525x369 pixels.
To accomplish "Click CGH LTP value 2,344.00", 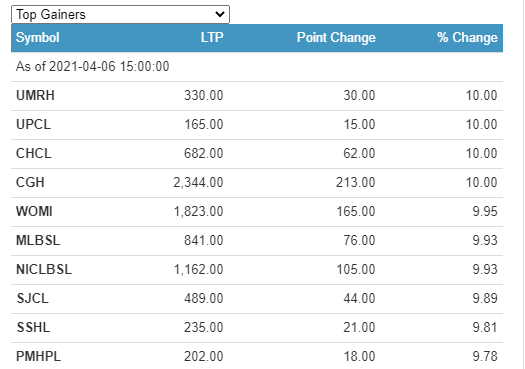I will (x=198, y=182).
